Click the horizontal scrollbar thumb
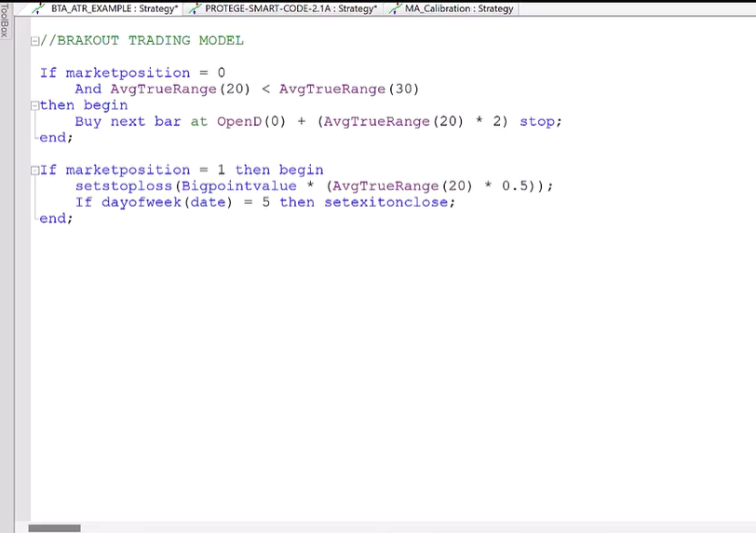Image resolution: width=756 pixels, height=533 pixels. pyautogui.click(x=55, y=528)
